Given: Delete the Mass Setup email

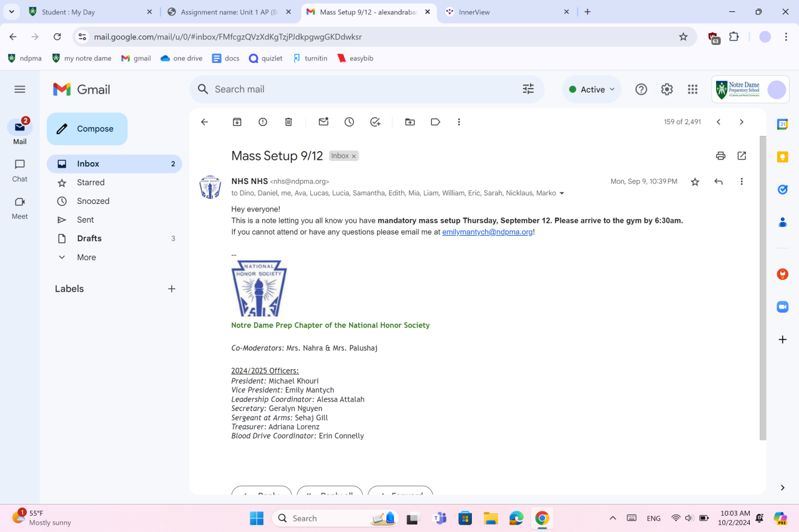Looking at the screenshot, I should pyautogui.click(x=288, y=122).
